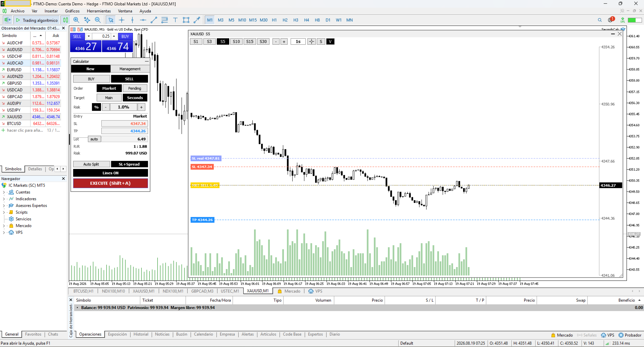The height and width of the screenshot is (347, 644).
Task: Select the horizontal line tool
Action: pos(143,20)
